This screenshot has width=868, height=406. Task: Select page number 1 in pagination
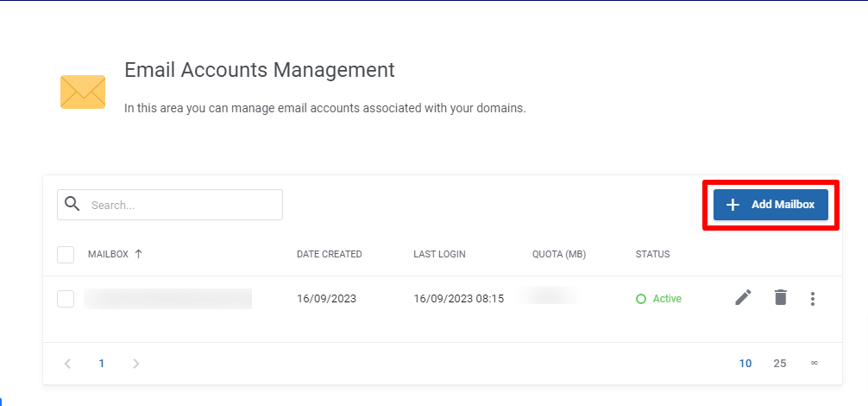pos(102,364)
